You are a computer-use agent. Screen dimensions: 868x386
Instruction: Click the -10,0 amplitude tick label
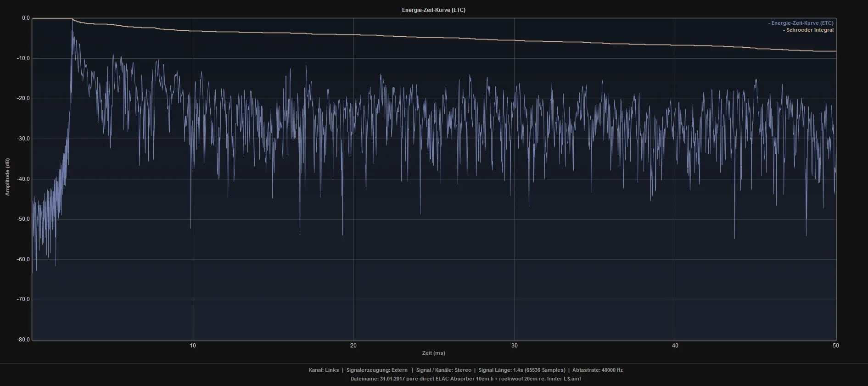coord(23,58)
